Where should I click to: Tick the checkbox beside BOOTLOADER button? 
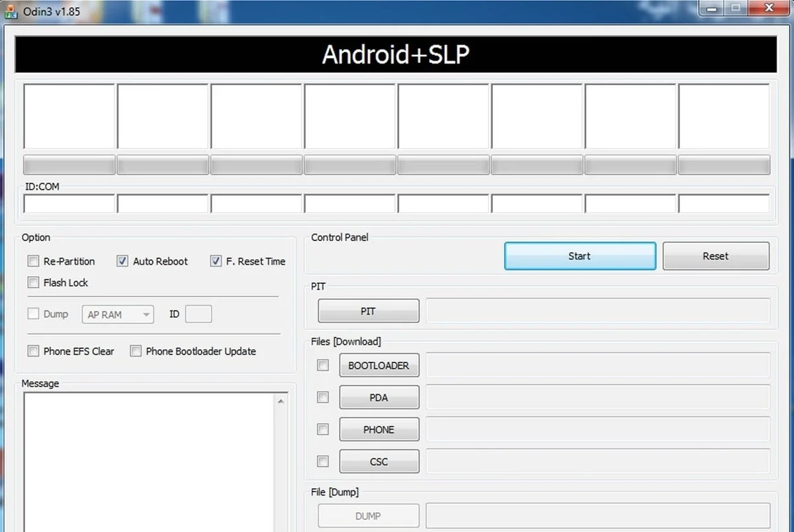click(x=323, y=365)
